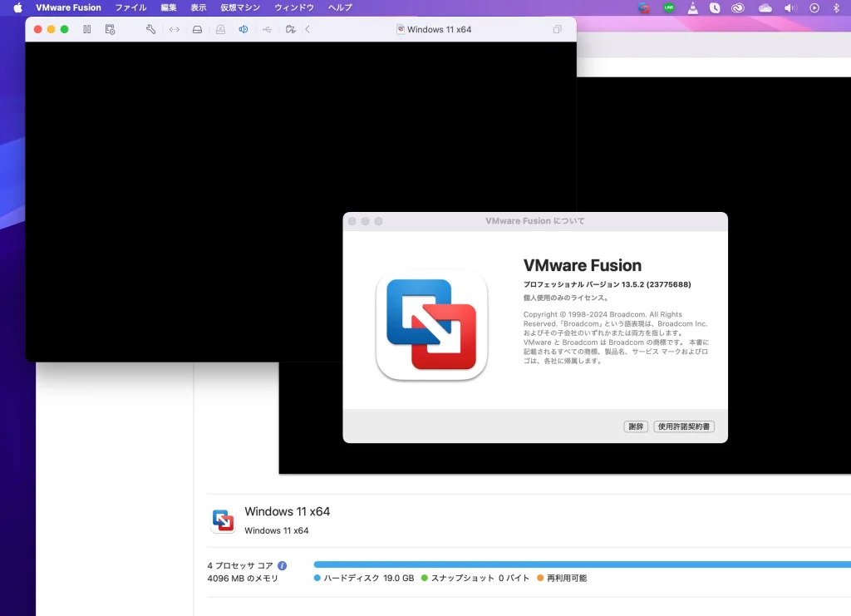Open the Apple menu
851x616 pixels.
click(18, 7)
